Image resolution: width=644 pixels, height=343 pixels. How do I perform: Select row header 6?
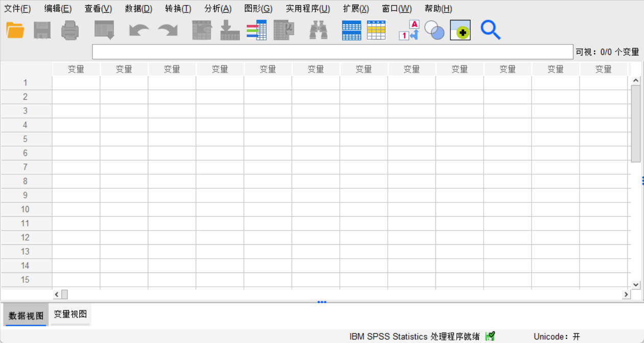pyautogui.click(x=26, y=153)
